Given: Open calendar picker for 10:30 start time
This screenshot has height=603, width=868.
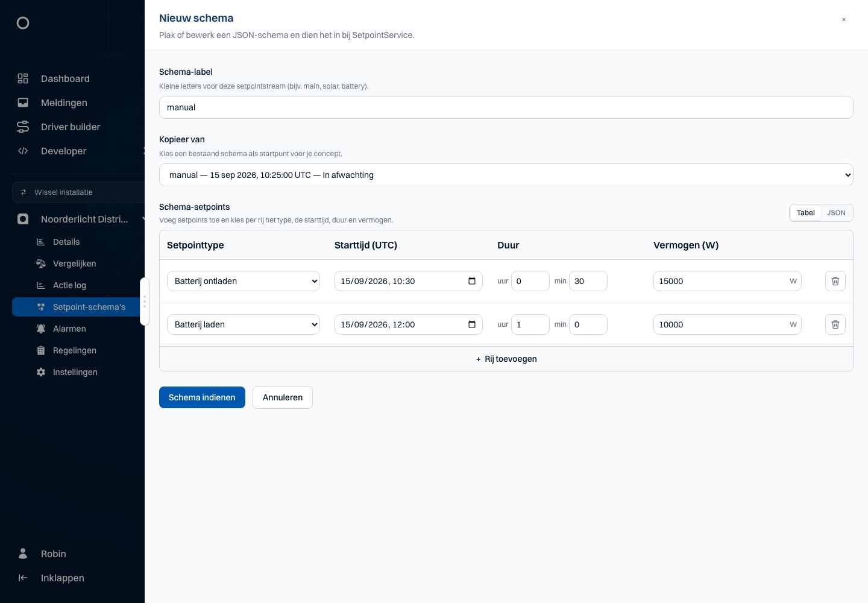Looking at the screenshot, I should [x=472, y=281].
